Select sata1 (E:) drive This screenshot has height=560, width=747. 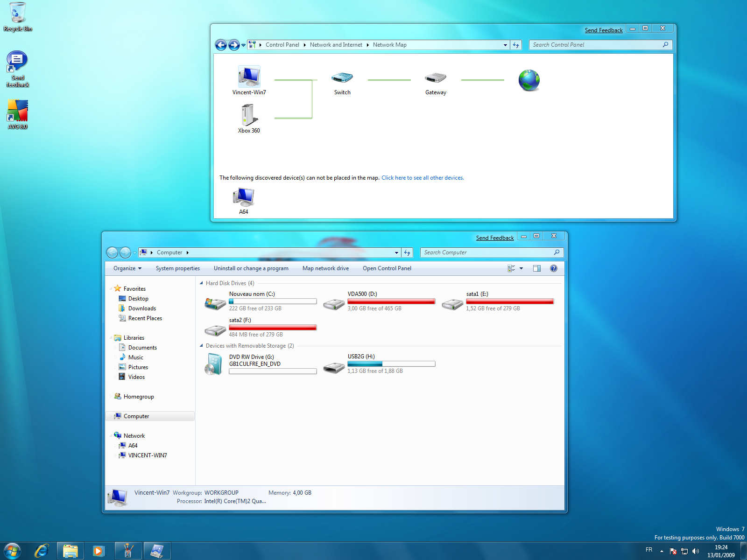pyautogui.click(x=498, y=301)
